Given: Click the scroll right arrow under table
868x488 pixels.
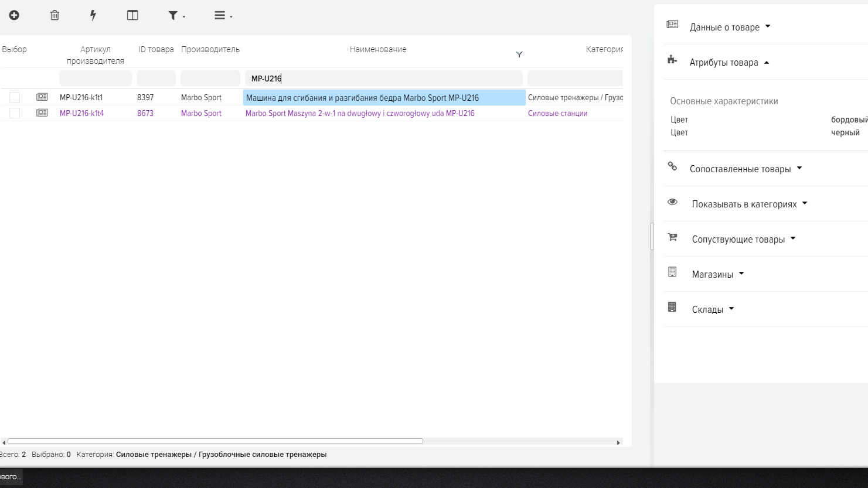Looking at the screenshot, I should coord(618,442).
